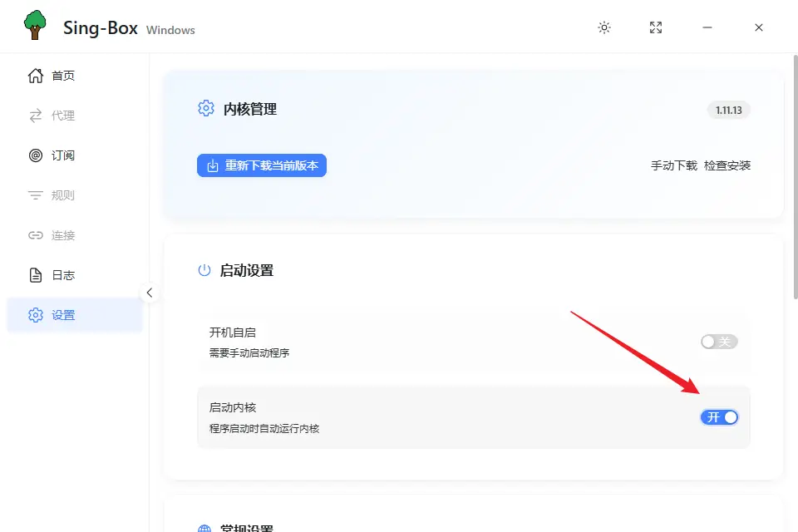Turn off the 启动内核 switch
The image size is (798, 532).
[x=718, y=417]
